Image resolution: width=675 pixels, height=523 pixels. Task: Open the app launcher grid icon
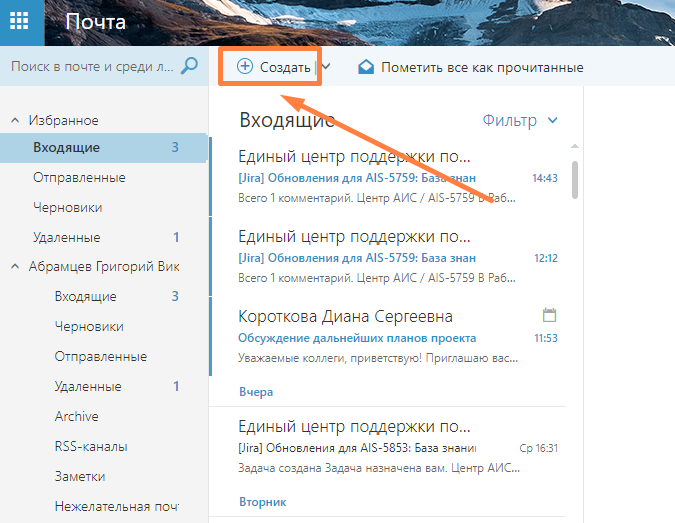tap(20, 22)
